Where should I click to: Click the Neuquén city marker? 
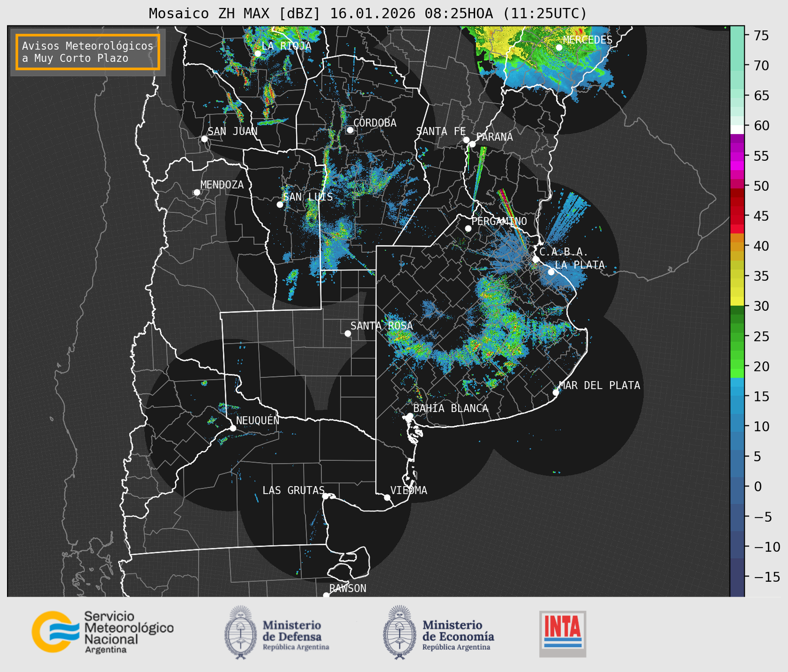233,428
